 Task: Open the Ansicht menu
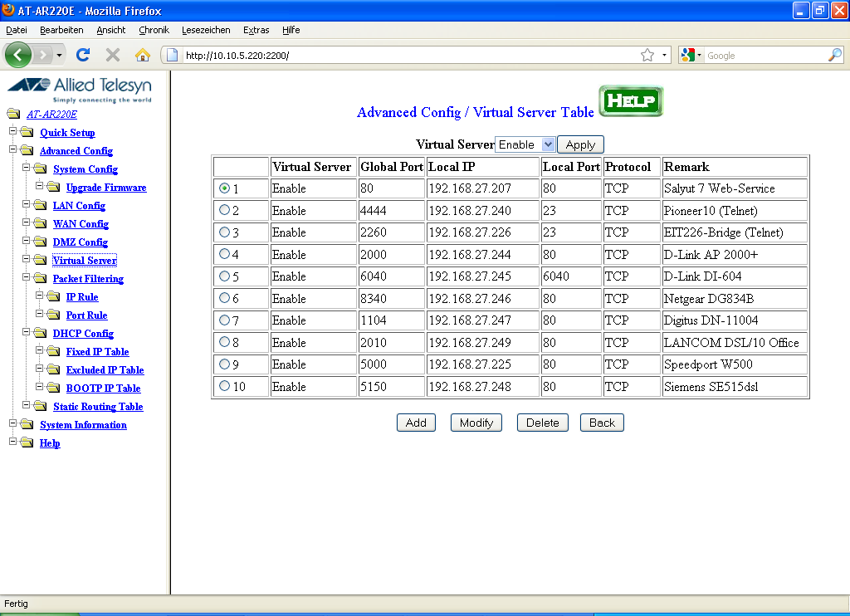tap(110, 30)
